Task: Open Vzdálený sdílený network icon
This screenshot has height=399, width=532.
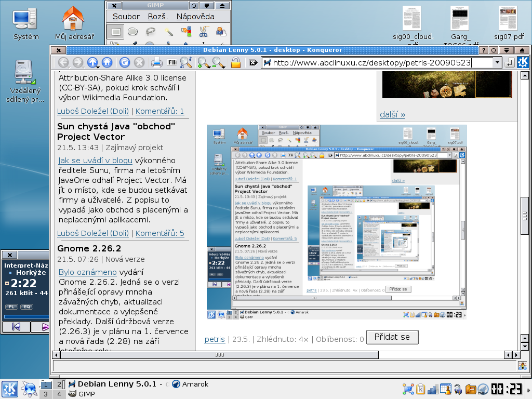Action: click(25, 81)
